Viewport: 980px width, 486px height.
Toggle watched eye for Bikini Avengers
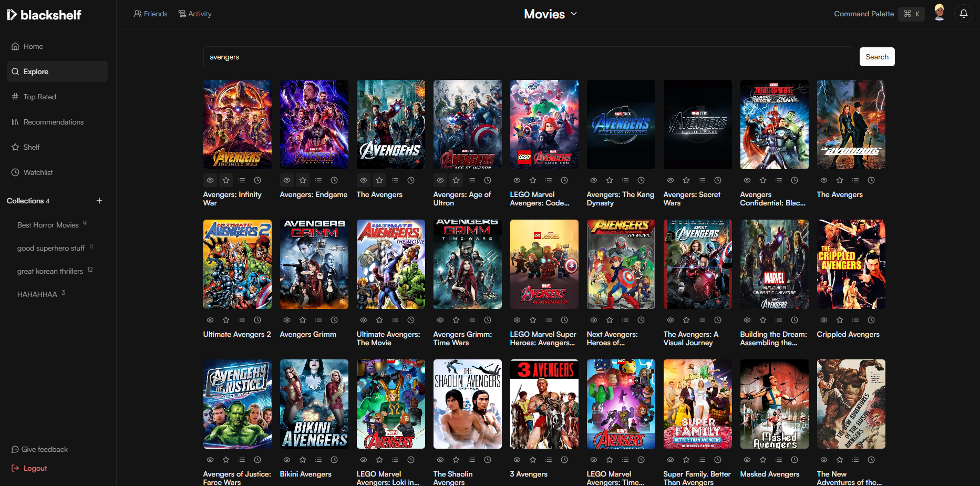pos(287,460)
